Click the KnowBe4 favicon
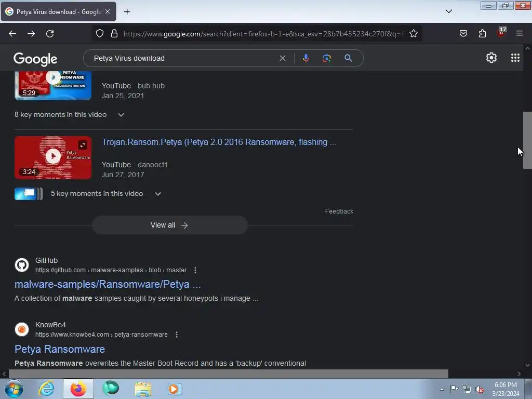 pos(22,329)
